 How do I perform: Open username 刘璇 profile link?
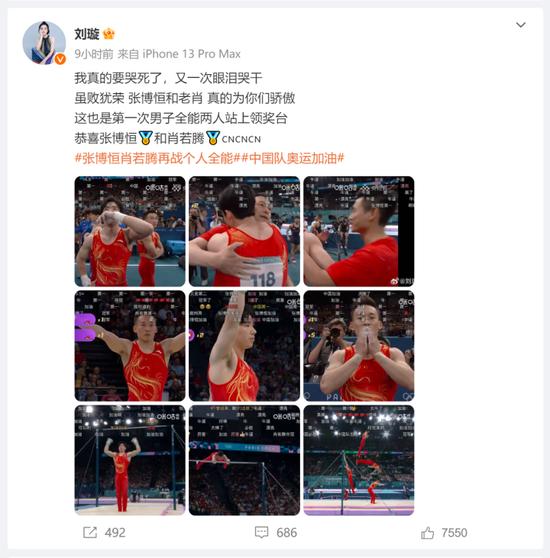tap(86, 34)
